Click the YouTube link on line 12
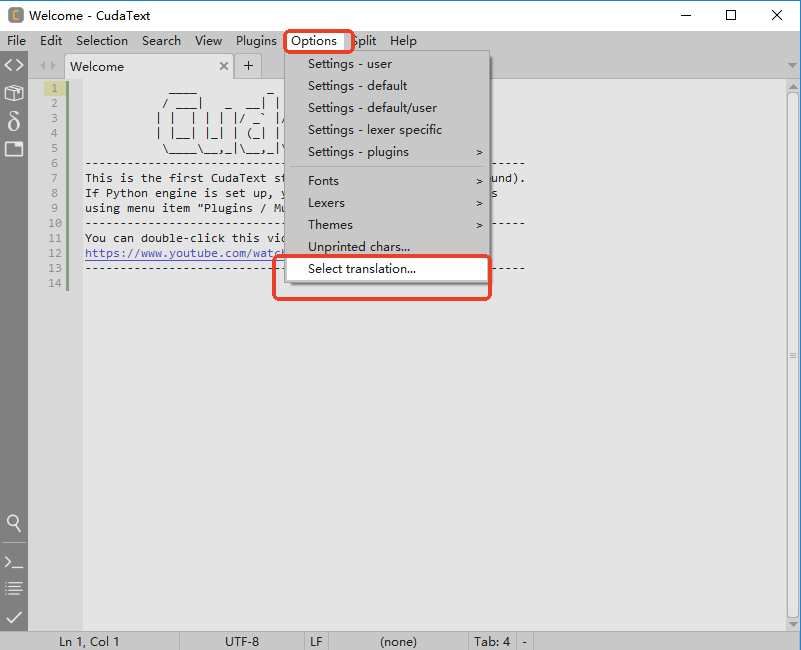Viewport: 801px width, 650px height. (x=184, y=253)
